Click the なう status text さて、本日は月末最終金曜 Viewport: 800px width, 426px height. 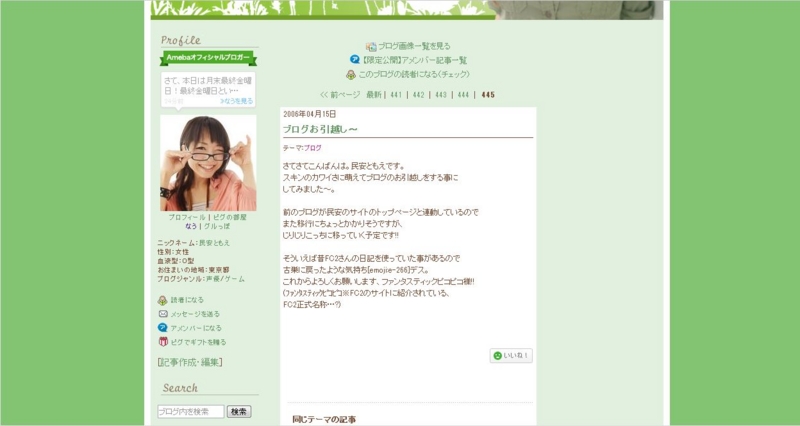coord(208,85)
